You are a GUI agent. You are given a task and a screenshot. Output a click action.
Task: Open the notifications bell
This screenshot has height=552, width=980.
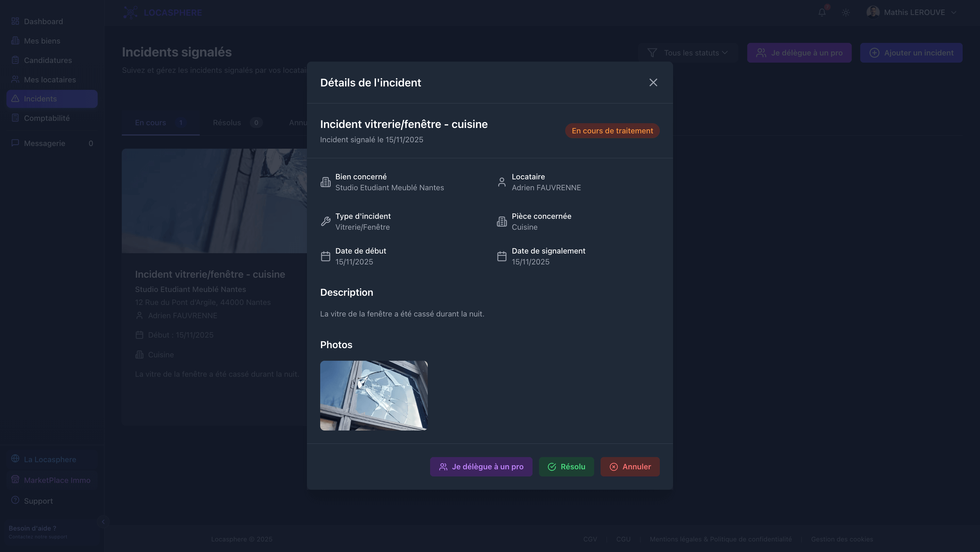point(822,12)
